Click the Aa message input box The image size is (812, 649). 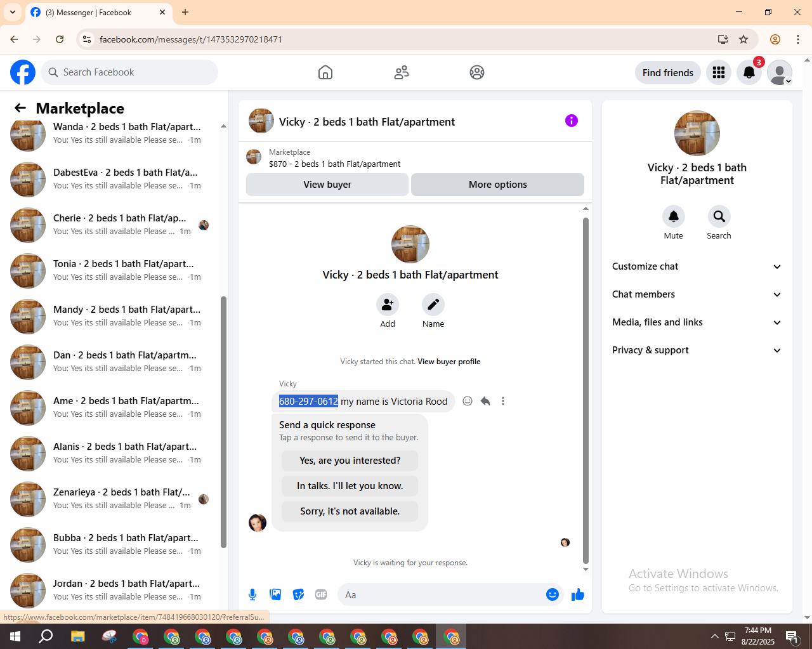442,594
